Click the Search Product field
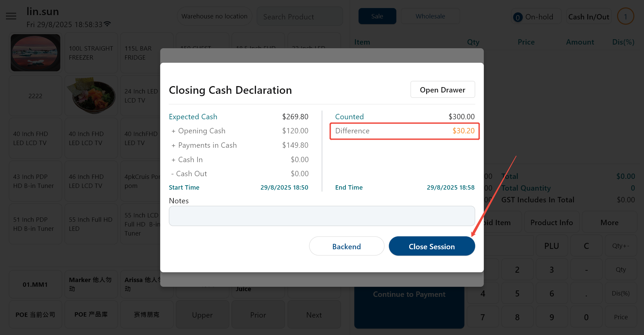The image size is (644, 335). pos(300,16)
